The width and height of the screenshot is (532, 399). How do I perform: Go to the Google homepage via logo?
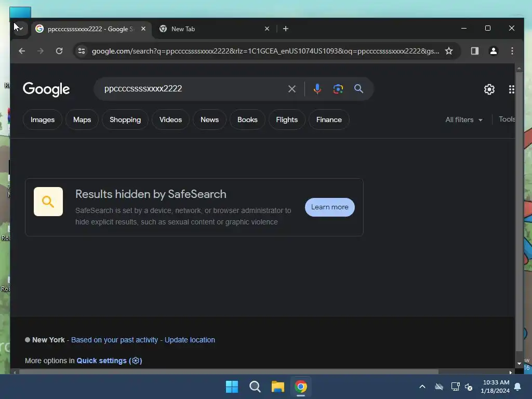[x=46, y=89]
